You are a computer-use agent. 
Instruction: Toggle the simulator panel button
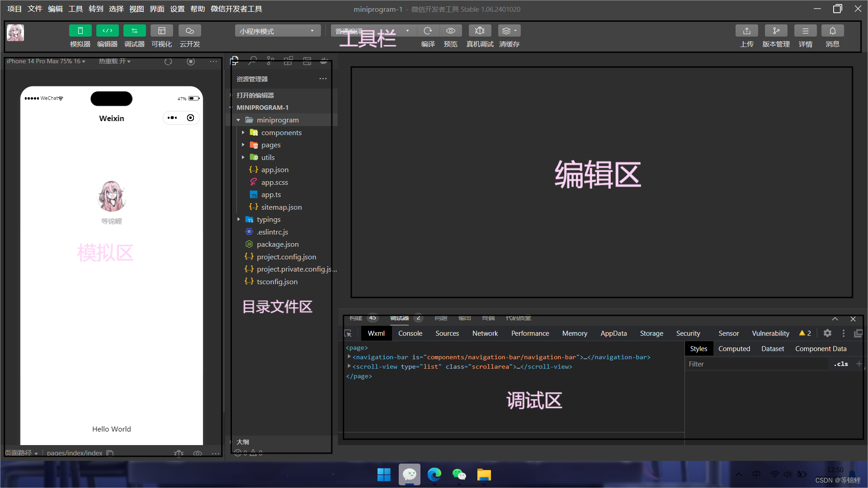[x=80, y=31]
